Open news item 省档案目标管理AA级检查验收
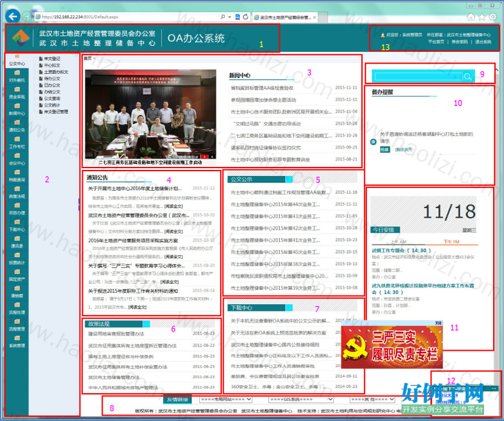The width and height of the screenshot is (504, 421). tap(262, 88)
